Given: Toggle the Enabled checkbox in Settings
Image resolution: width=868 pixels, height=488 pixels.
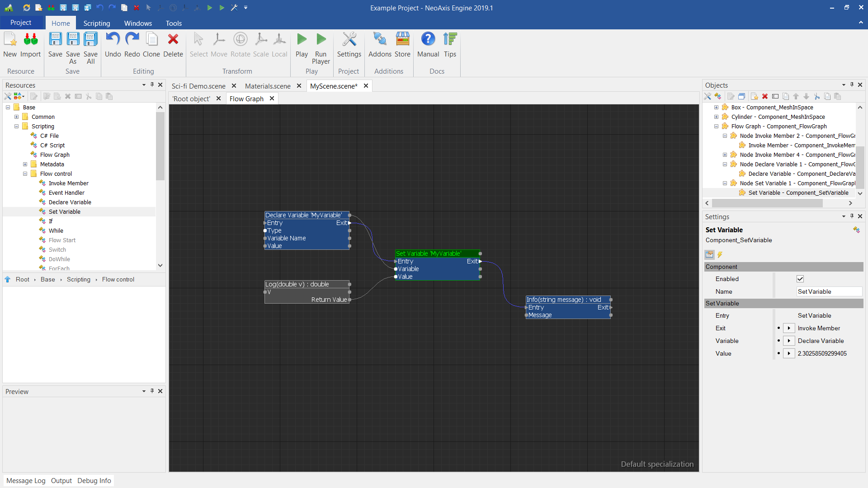Looking at the screenshot, I should pyautogui.click(x=800, y=279).
